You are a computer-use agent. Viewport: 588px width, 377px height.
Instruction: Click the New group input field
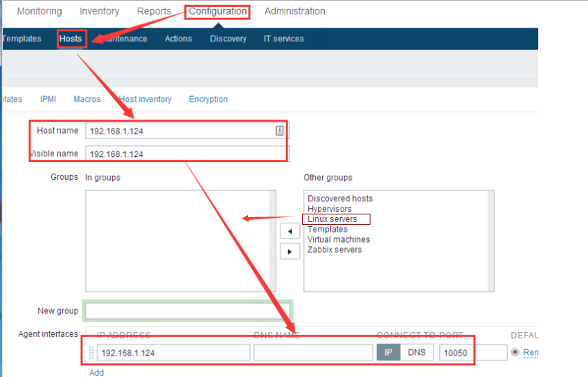click(x=188, y=311)
